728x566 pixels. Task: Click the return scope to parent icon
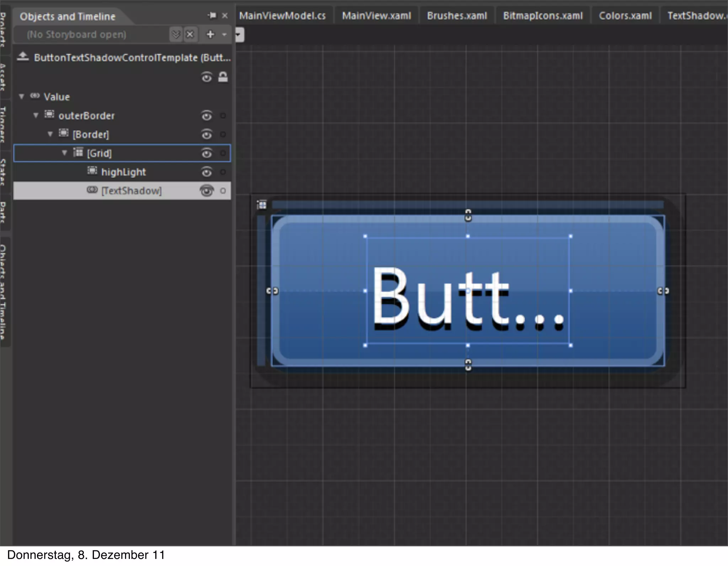pyautogui.click(x=23, y=57)
